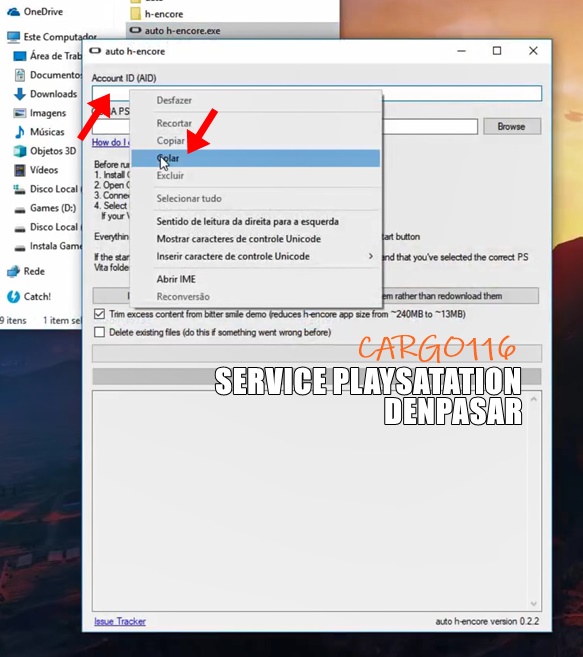Open the Imagens icon in sidebar
Image resolution: width=583 pixels, height=657 pixels.
point(20,113)
